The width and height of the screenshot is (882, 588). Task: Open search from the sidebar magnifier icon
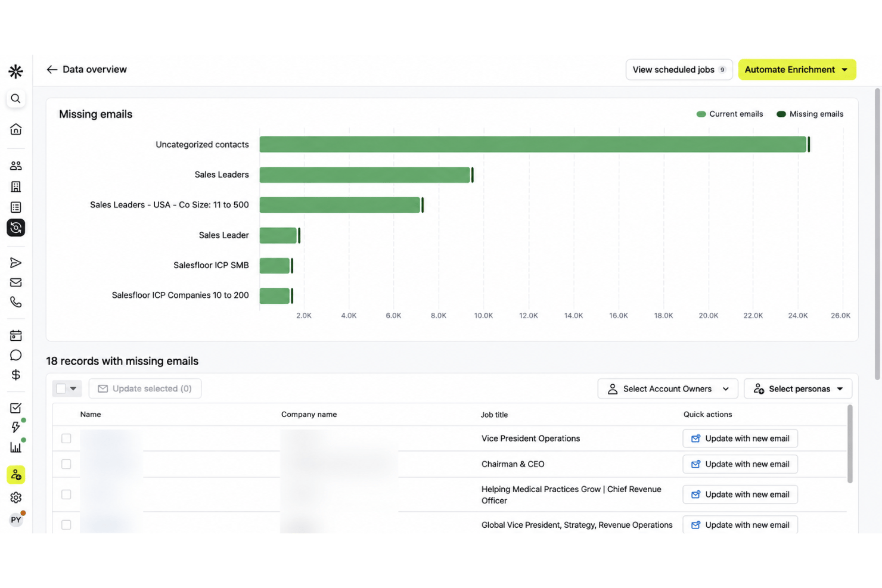click(15, 99)
